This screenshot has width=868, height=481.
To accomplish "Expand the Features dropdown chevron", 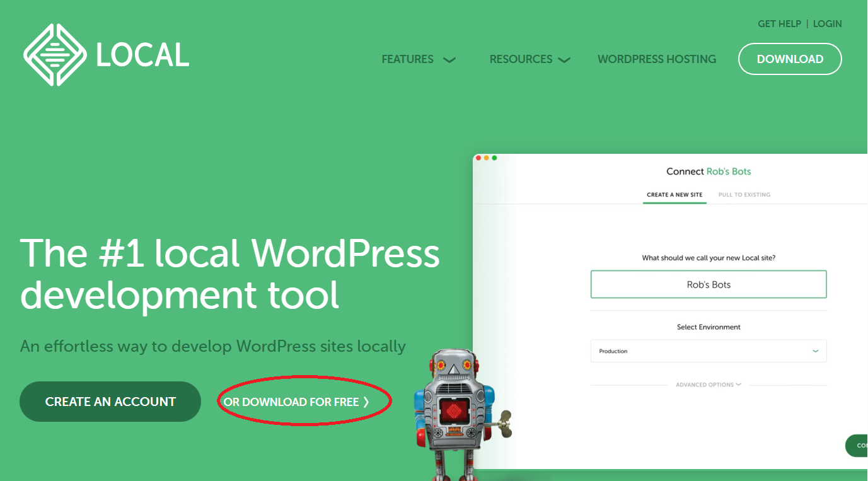I will coord(449,60).
